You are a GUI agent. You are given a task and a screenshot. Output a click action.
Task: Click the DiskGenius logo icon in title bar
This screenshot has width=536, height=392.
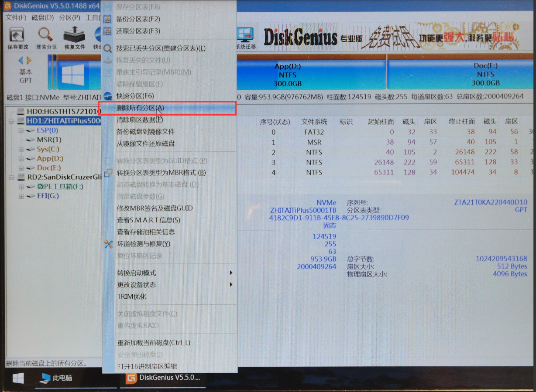click(x=7, y=6)
